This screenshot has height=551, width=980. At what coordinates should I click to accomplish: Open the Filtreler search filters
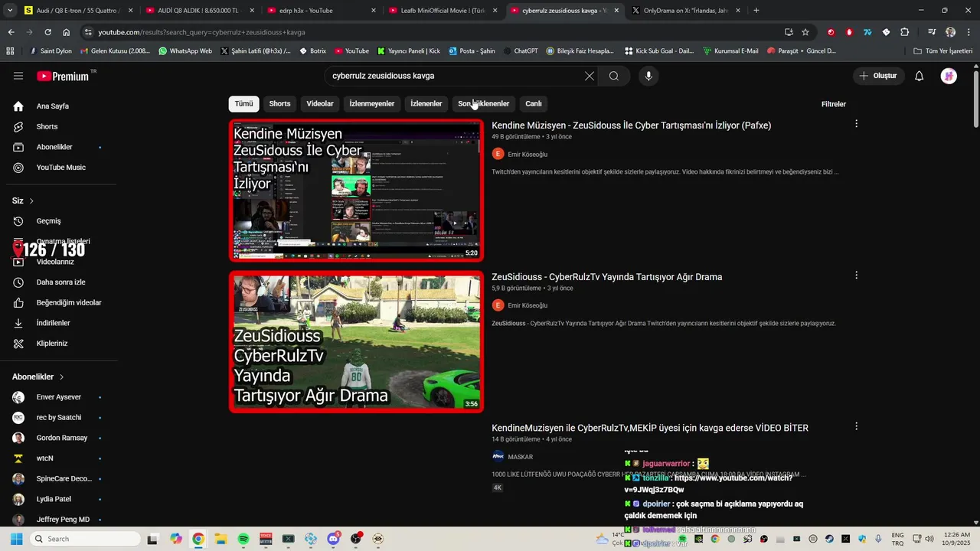[834, 104]
